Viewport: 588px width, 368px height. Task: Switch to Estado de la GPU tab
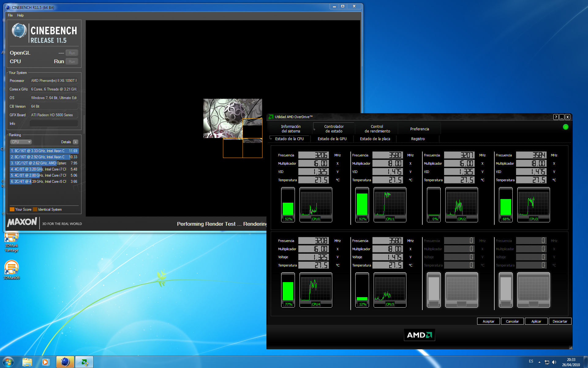pos(332,139)
